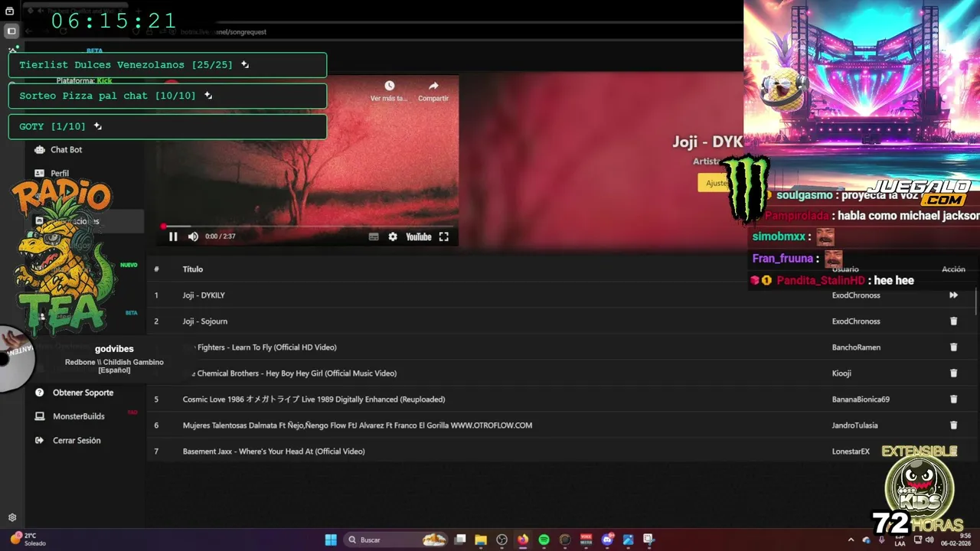Enter fullscreen in the video player
This screenshot has height=551, width=980.
(443, 236)
